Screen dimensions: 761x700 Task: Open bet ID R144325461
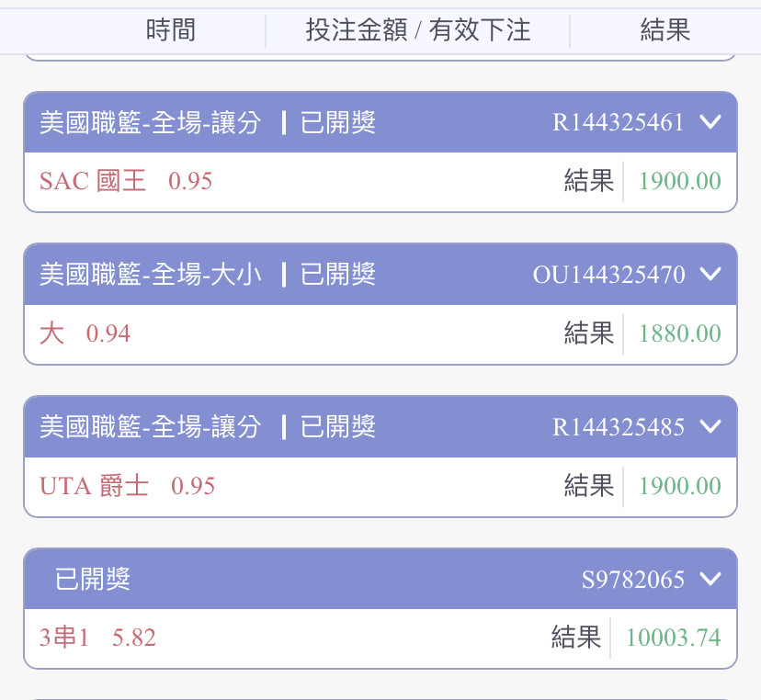coord(619,122)
